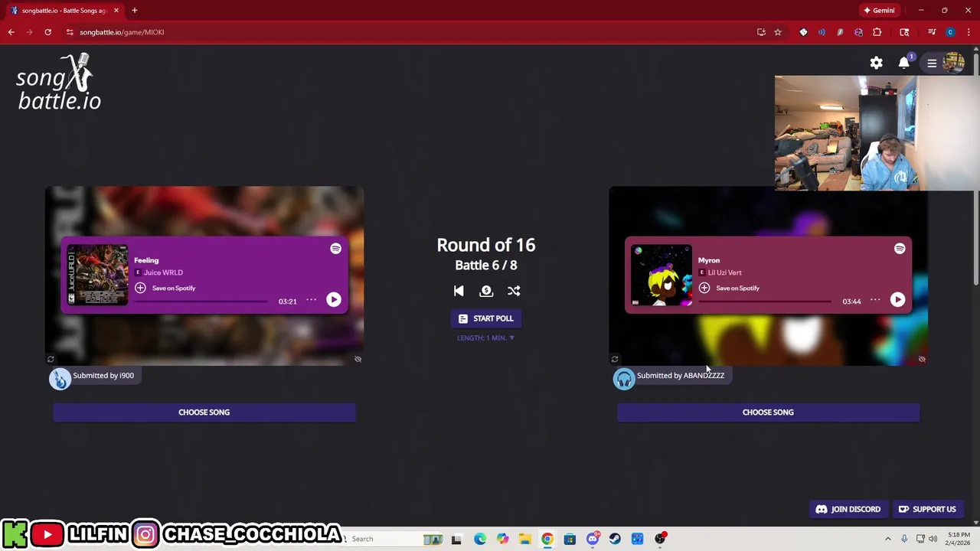
Task: Choose the song Feeling
Action: pyautogui.click(x=204, y=412)
